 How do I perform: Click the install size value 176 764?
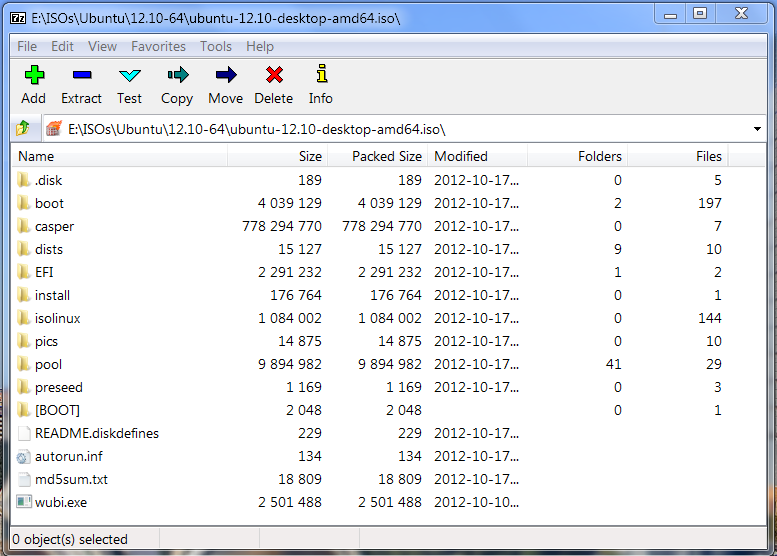[x=296, y=295]
